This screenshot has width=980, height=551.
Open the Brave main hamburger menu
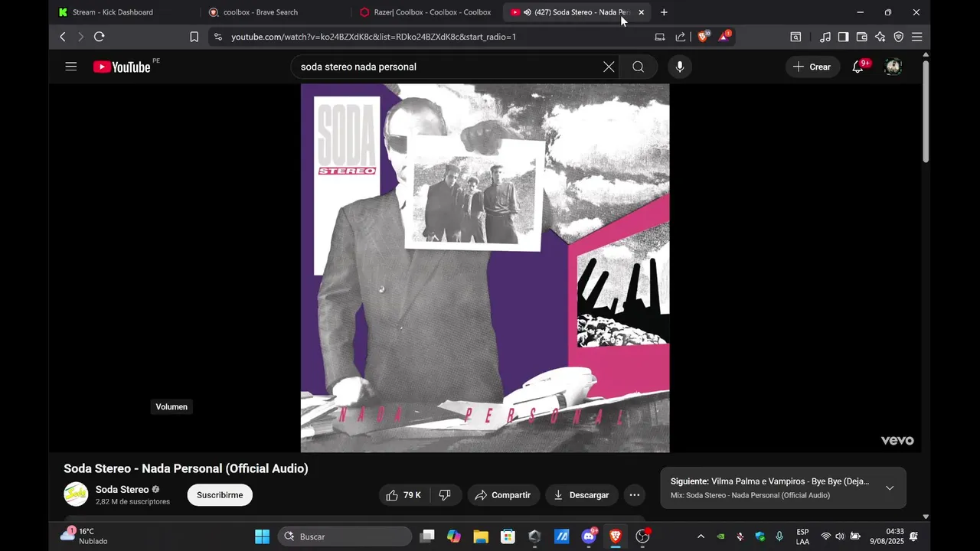pyautogui.click(x=916, y=37)
